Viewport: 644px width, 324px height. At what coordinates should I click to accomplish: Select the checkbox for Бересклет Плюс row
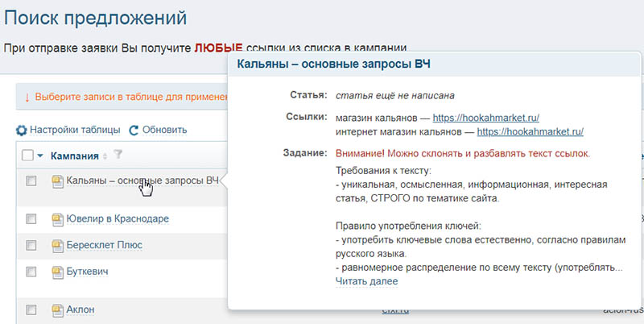31,244
